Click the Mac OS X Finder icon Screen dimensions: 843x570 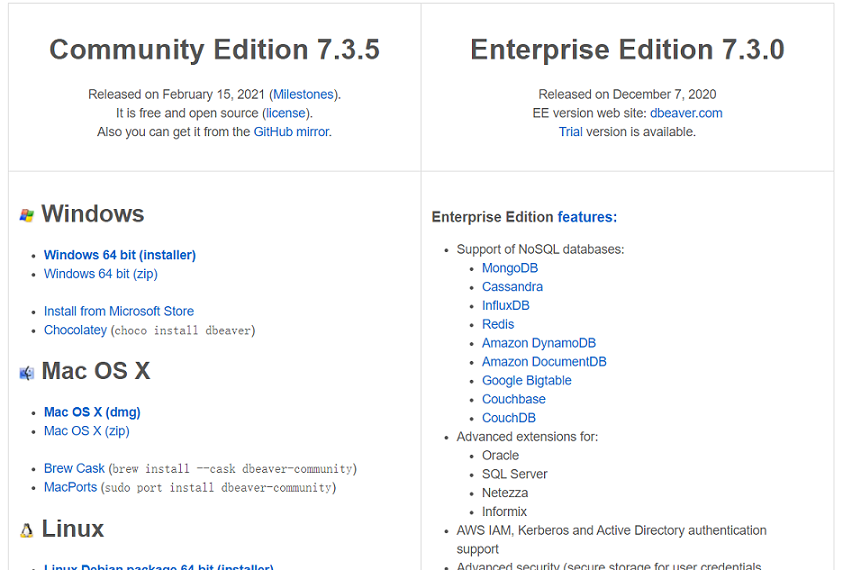point(26,373)
